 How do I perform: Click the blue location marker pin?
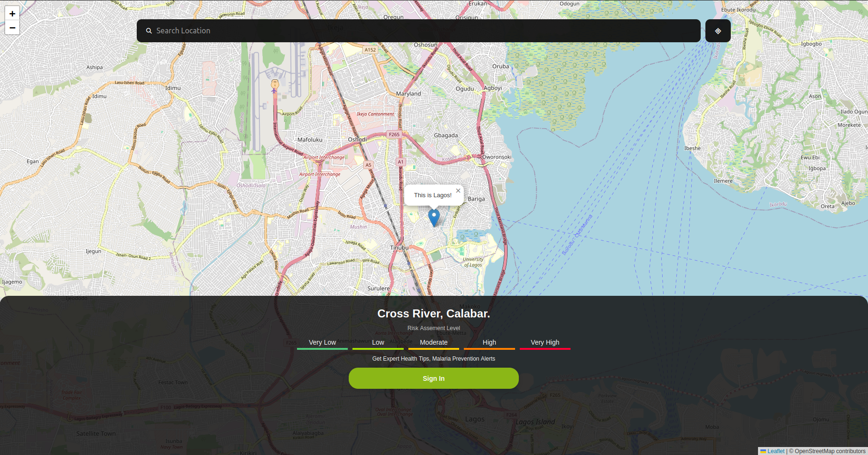(x=434, y=217)
